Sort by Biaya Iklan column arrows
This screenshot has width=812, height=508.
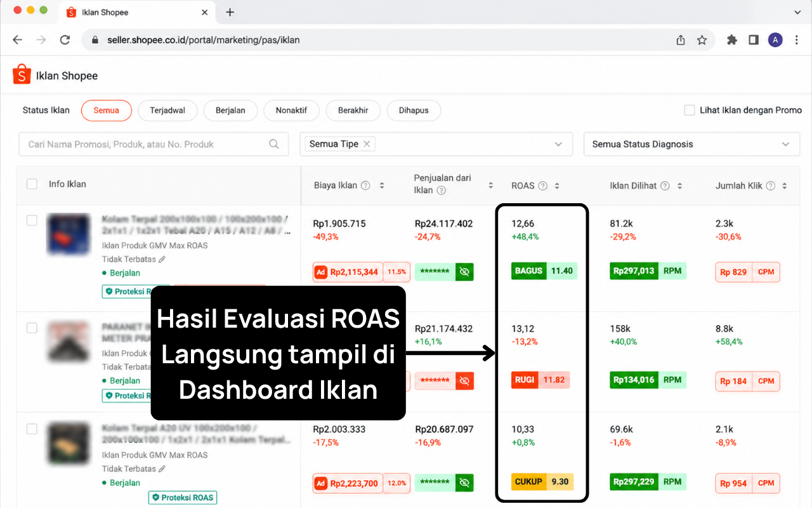tap(382, 186)
